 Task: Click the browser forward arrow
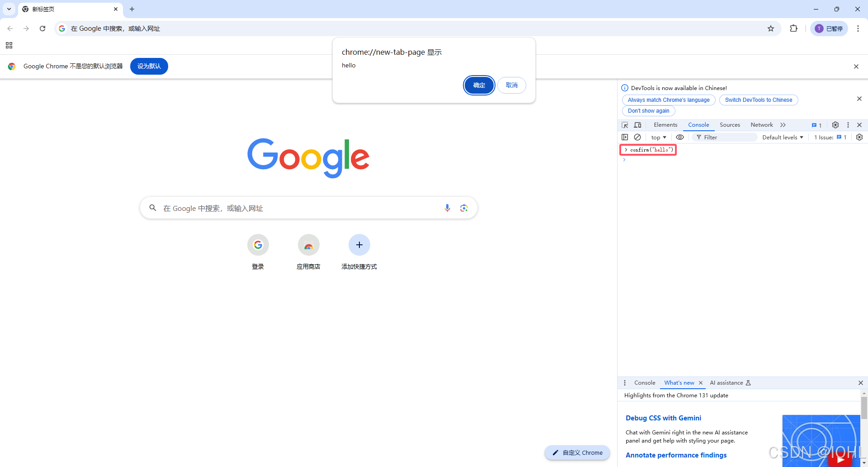26,29
